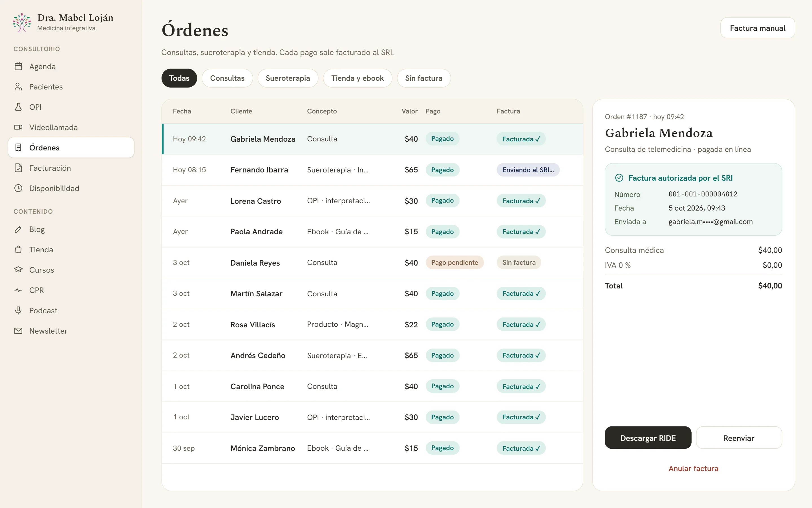Viewport: 812px width, 508px height.
Task: Click Sin factura badge for Daniela Reyes
Action: (x=519, y=262)
